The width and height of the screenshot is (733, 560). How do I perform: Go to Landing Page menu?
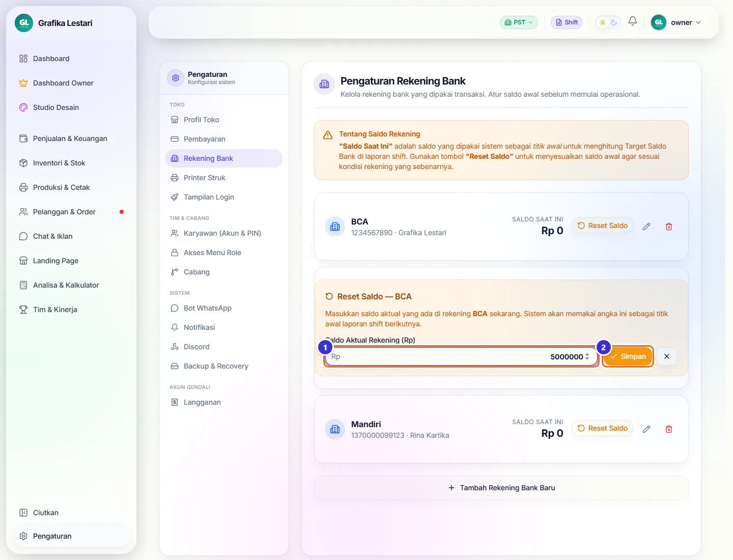pyautogui.click(x=71, y=261)
